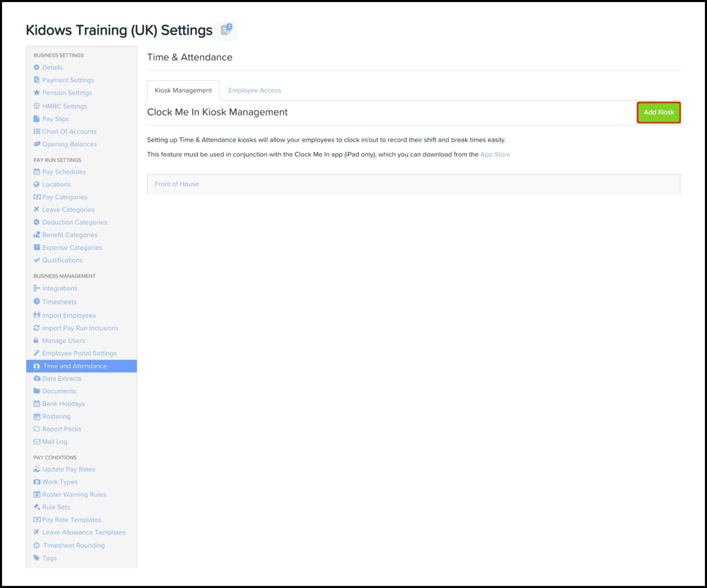Viewport: 707px width, 588px height.
Task: Open the App Store link
Action: [495, 154]
